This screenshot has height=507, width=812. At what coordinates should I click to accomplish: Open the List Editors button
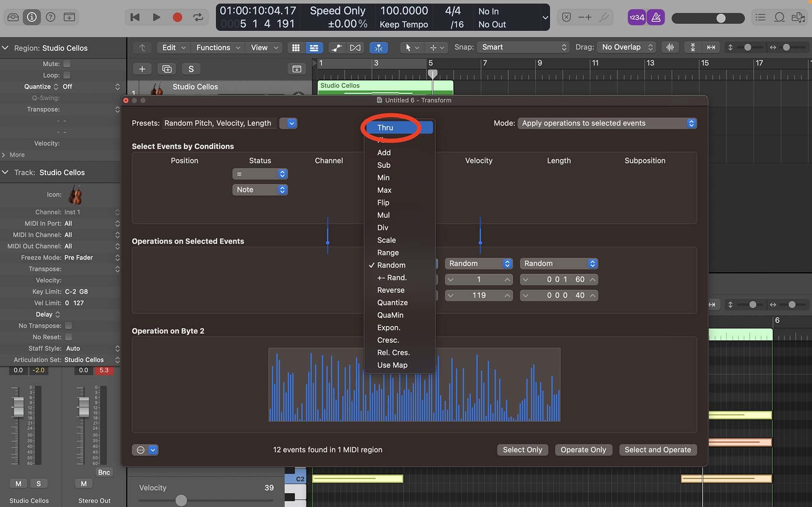pos(761,17)
